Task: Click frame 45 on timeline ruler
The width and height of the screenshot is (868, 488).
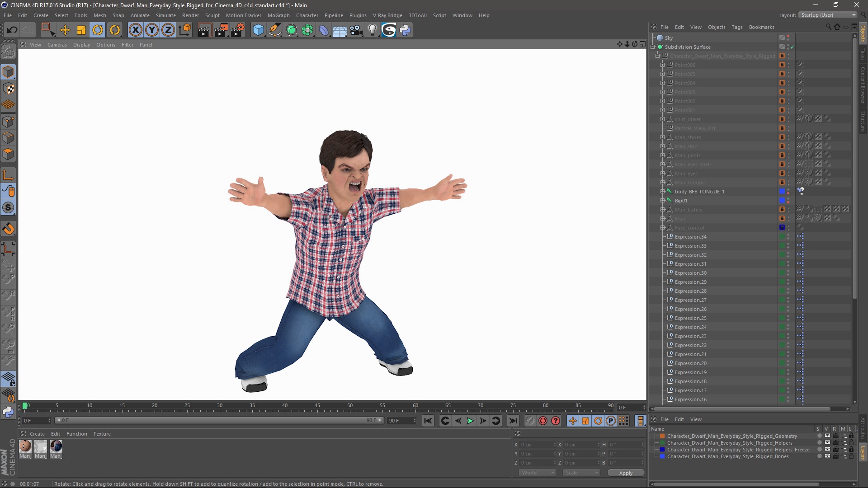Action: [x=318, y=406]
